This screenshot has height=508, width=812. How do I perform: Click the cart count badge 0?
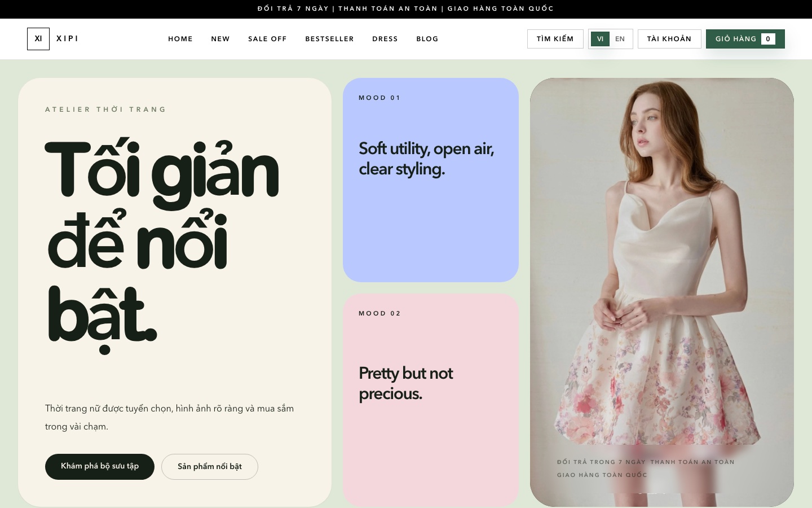[768, 39]
